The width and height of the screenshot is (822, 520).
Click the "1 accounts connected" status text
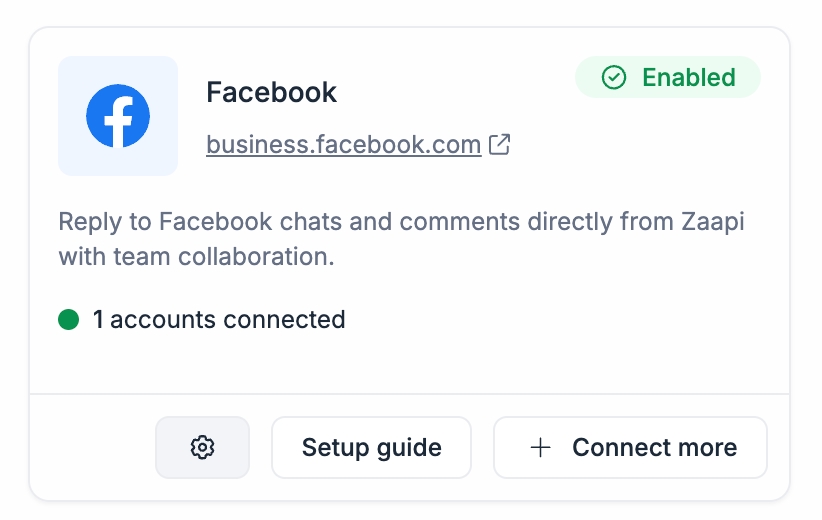coord(219,320)
